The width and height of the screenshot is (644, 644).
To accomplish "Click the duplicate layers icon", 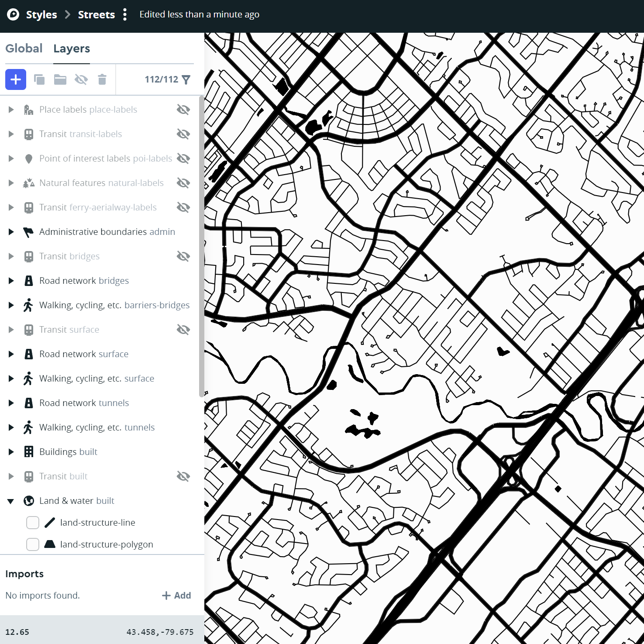I will coord(39,79).
